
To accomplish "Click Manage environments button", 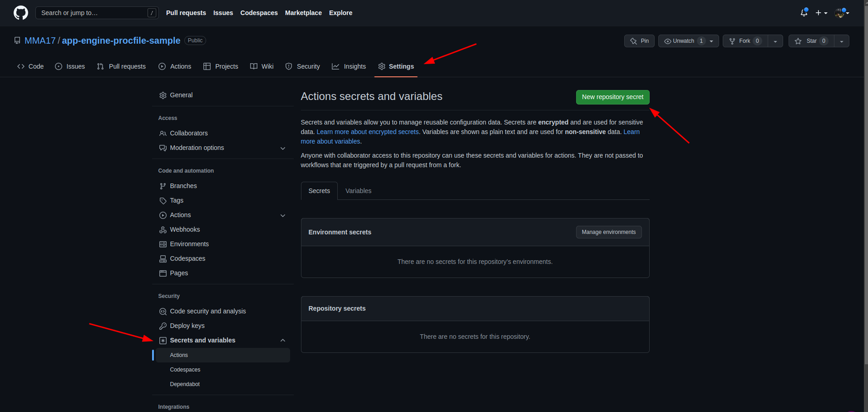I will point(608,232).
